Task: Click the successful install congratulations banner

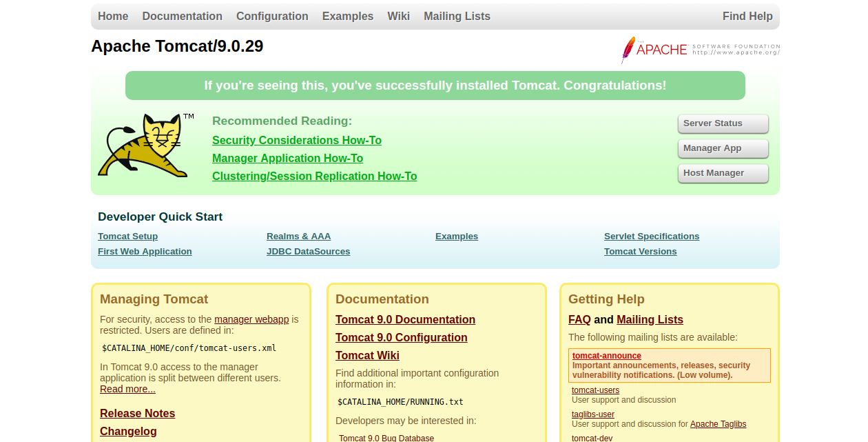Action: [x=435, y=86]
